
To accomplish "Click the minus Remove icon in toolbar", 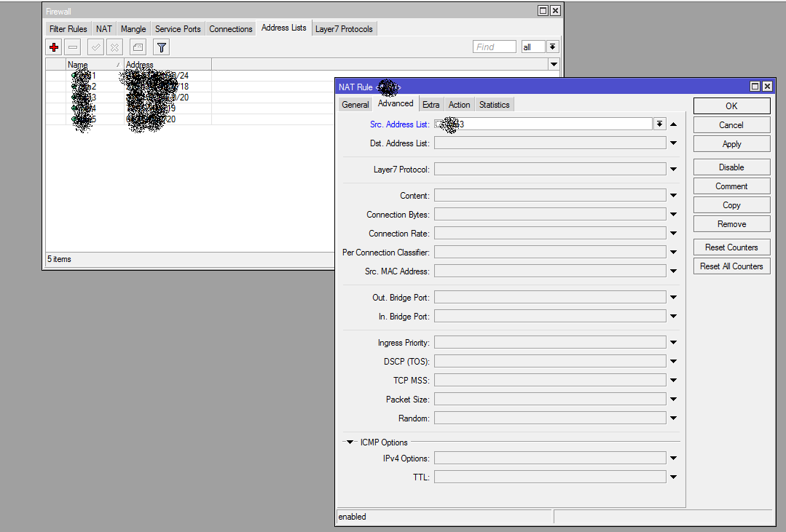I will pos(72,47).
